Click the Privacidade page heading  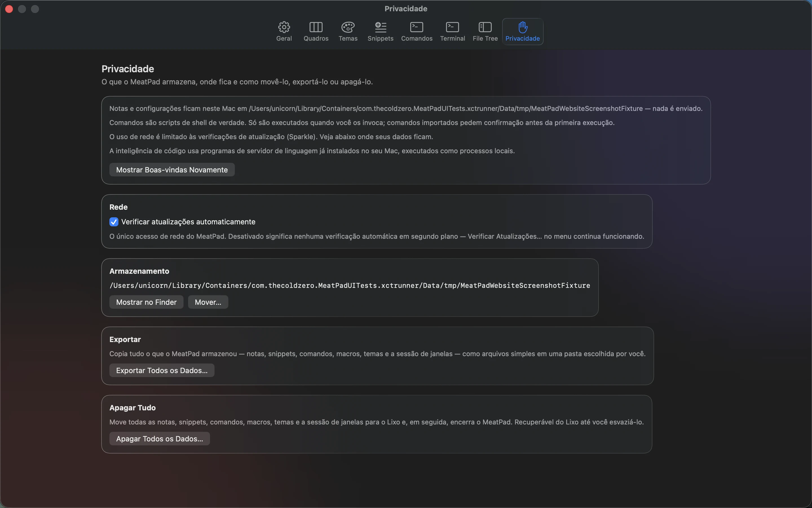128,69
